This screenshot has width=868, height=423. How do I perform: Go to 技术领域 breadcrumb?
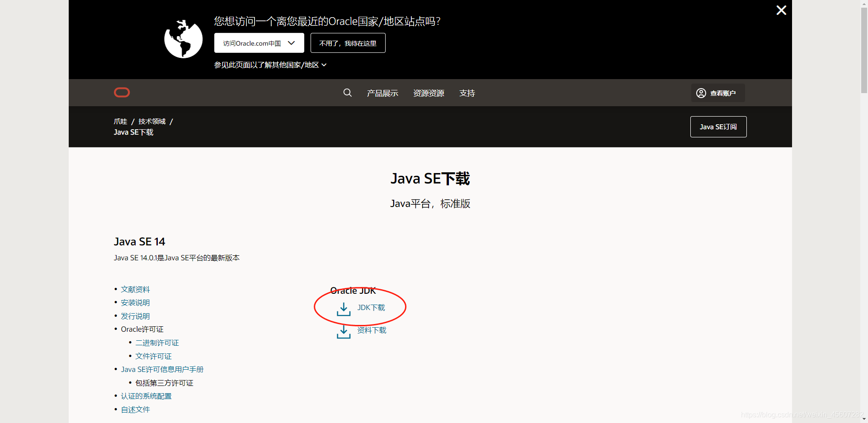point(152,122)
